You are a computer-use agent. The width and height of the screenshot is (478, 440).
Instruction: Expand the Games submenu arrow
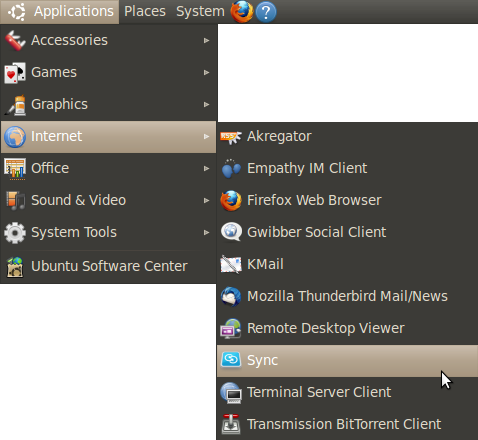207,72
